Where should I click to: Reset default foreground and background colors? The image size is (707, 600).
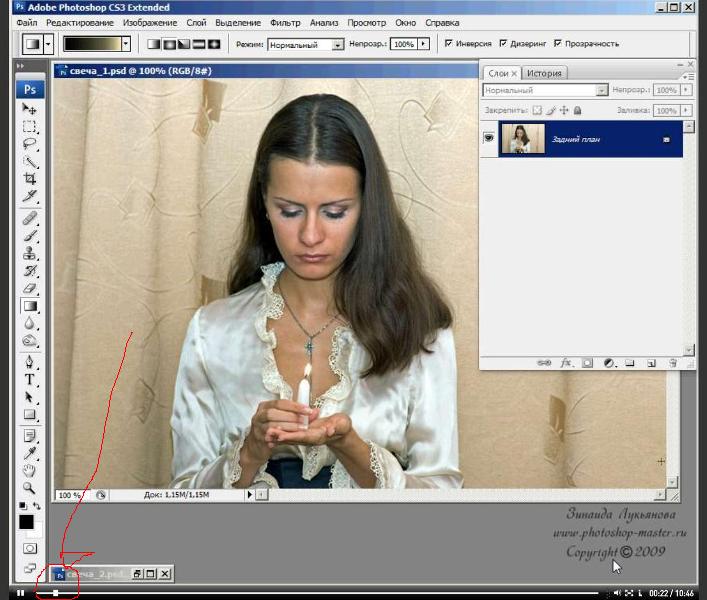point(23,506)
